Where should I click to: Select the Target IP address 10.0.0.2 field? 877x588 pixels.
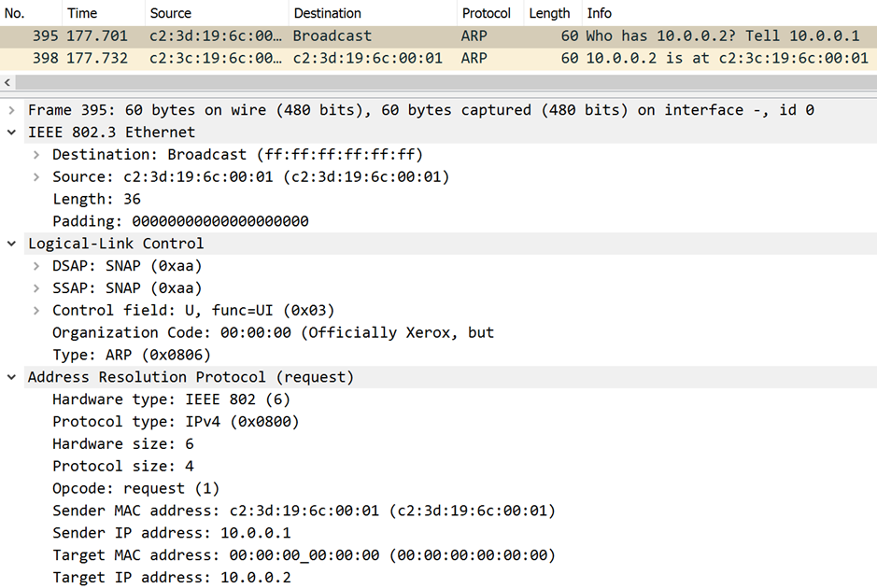(x=171, y=578)
